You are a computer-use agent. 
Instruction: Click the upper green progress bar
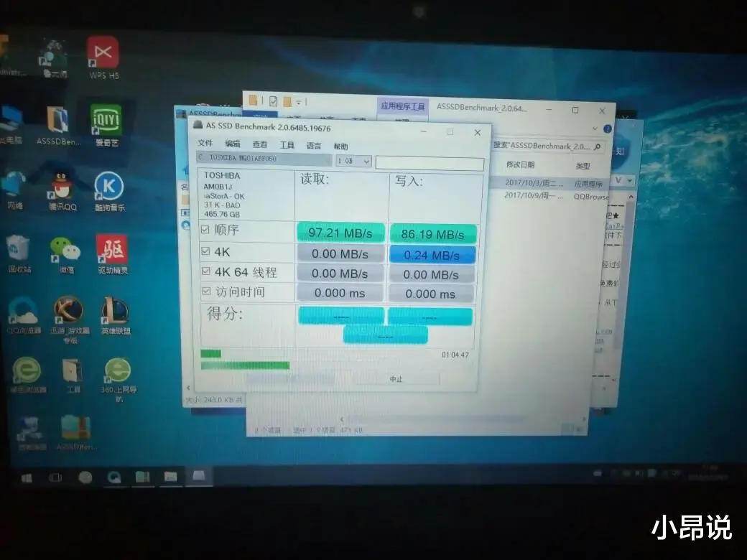tap(211, 353)
